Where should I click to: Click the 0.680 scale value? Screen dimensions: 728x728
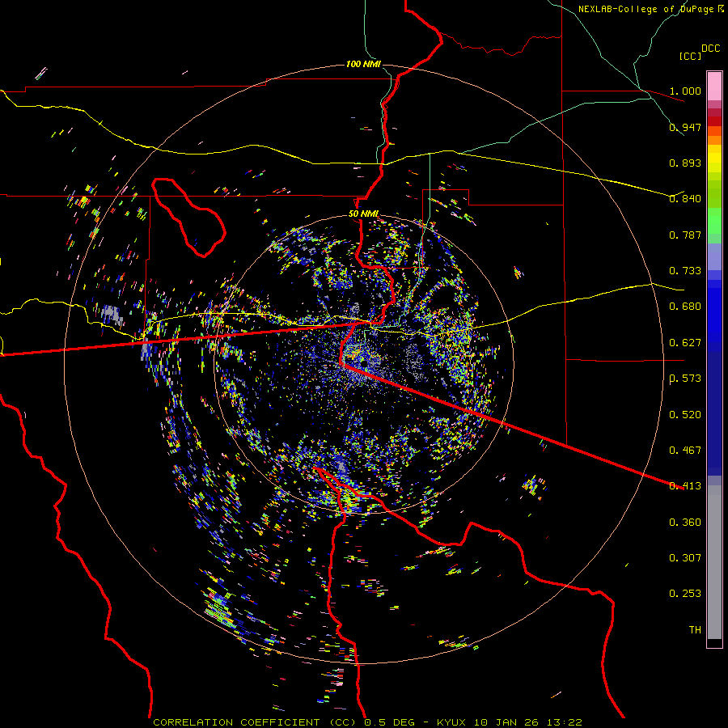(x=685, y=307)
